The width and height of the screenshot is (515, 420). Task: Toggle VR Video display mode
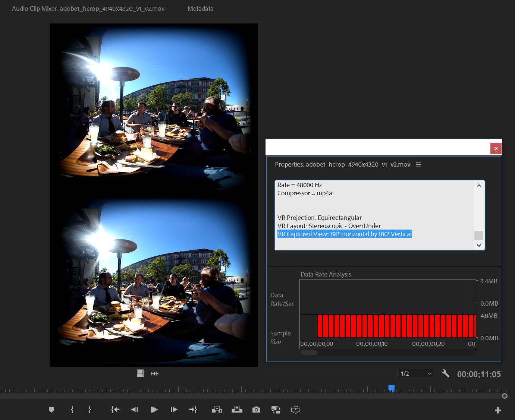(x=296, y=409)
